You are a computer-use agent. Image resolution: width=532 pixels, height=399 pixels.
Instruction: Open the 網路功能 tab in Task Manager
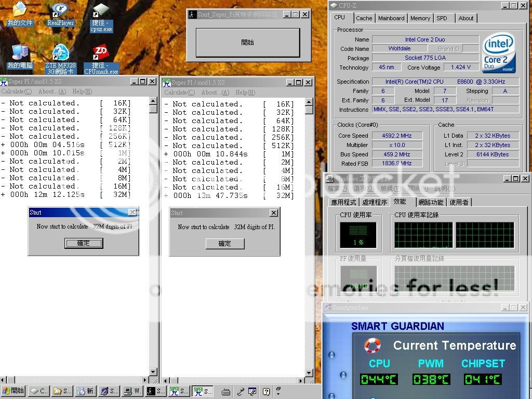[431, 202]
